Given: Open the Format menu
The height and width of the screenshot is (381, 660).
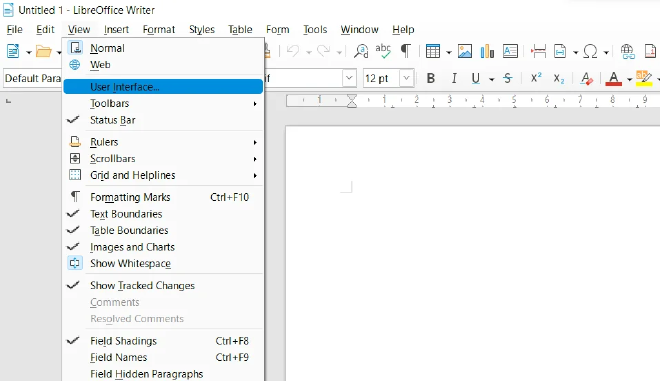Looking at the screenshot, I should coord(159,29).
